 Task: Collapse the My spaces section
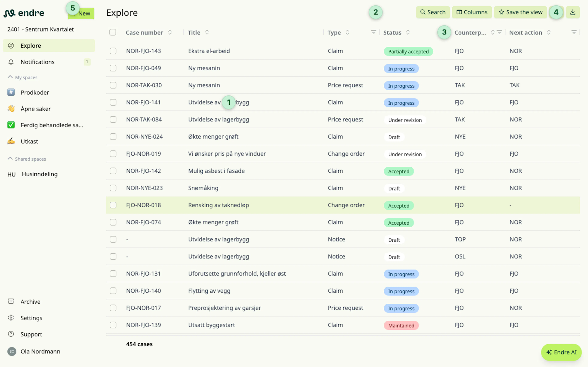(x=10, y=77)
